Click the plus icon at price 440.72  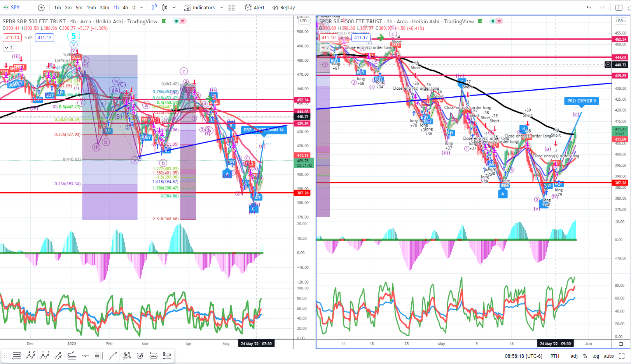(608, 65)
